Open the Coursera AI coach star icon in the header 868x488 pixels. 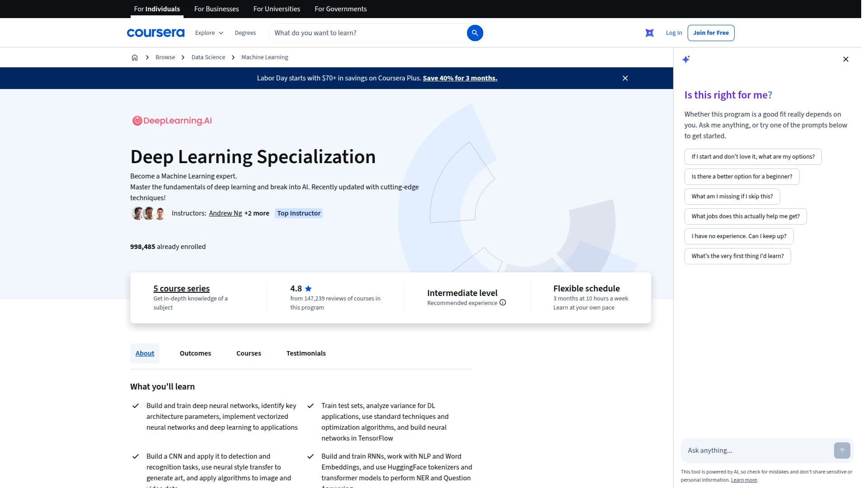click(x=649, y=33)
